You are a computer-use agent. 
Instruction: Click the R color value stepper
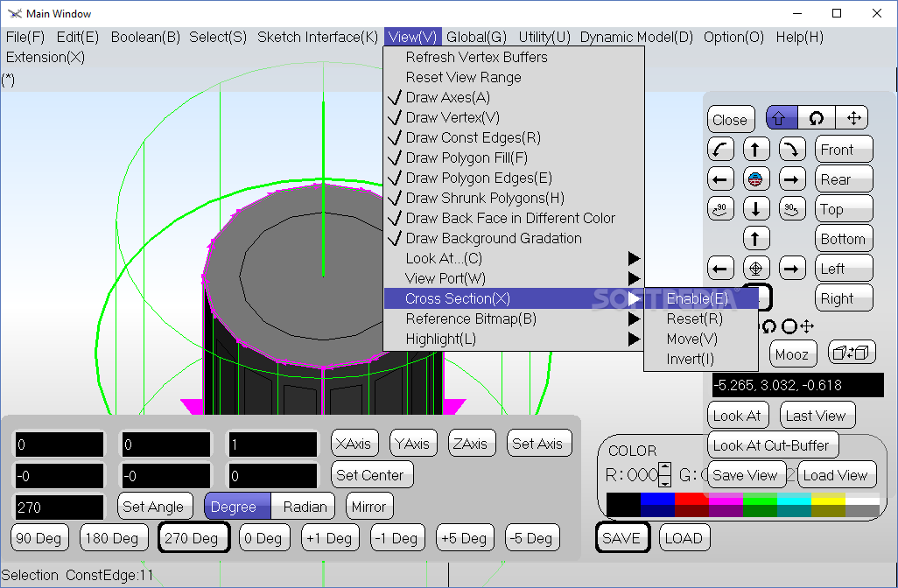[664, 474]
